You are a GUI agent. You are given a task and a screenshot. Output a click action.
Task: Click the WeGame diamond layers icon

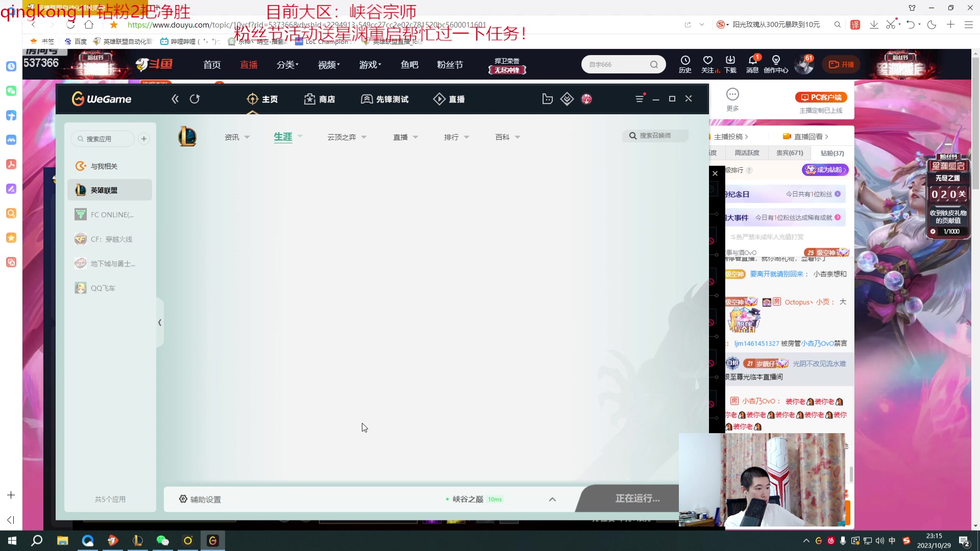point(567,99)
